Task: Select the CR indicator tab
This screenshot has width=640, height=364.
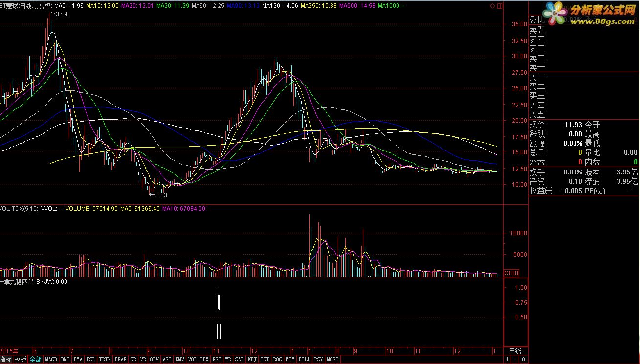Action: coord(133,359)
